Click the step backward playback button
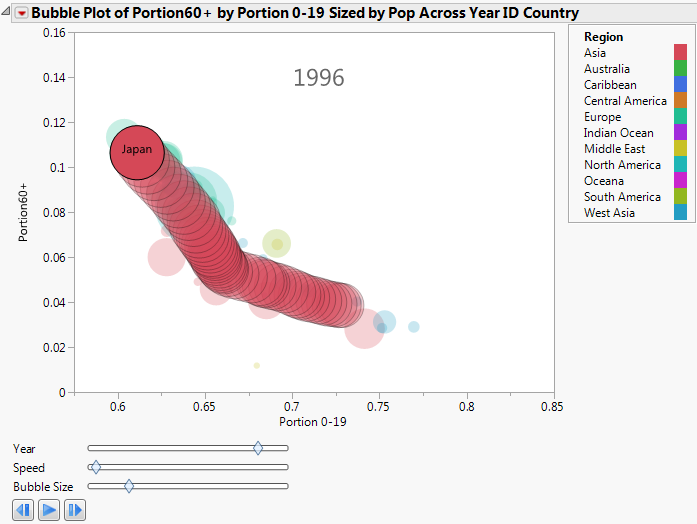Image resolution: width=697 pixels, height=524 pixels. [24, 510]
